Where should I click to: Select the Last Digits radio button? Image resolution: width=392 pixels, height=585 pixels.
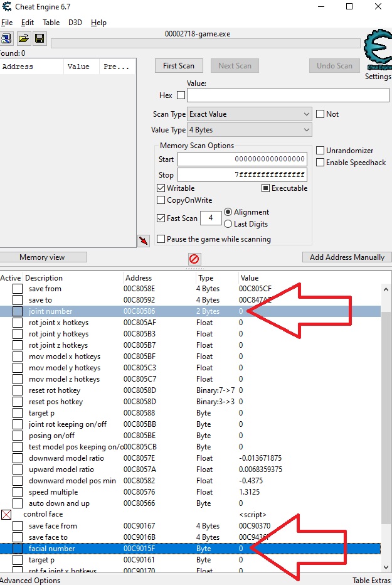point(228,224)
